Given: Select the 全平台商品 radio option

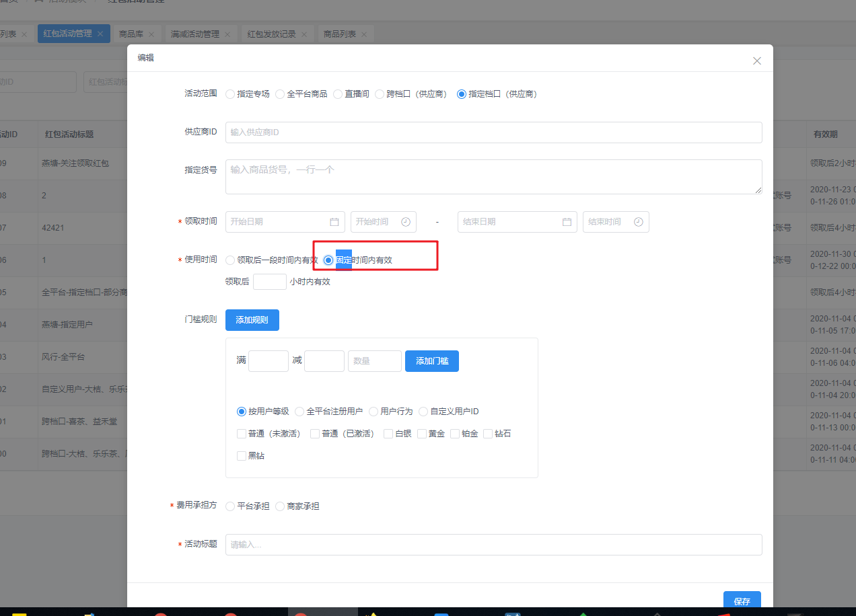Looking at the screenshot, I should [x=280, y=94].
